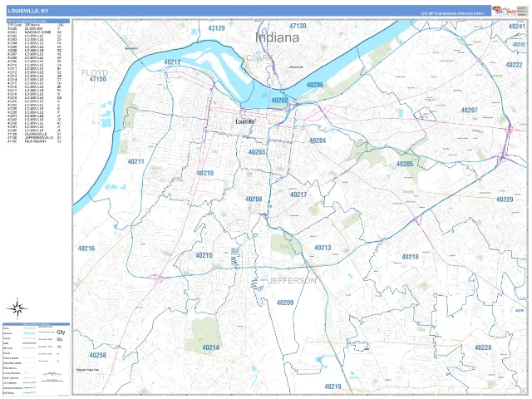Select the 40211 ZIP label on the map
The height and width of the screenshot is (399, 532).
(x=135, y=161)
